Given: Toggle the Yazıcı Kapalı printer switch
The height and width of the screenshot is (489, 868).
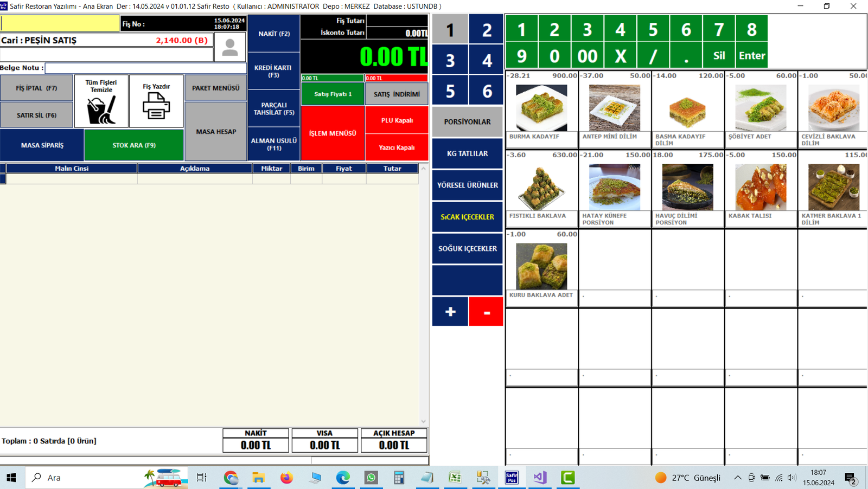Looking at the screenshot, I should coord(397,147).
